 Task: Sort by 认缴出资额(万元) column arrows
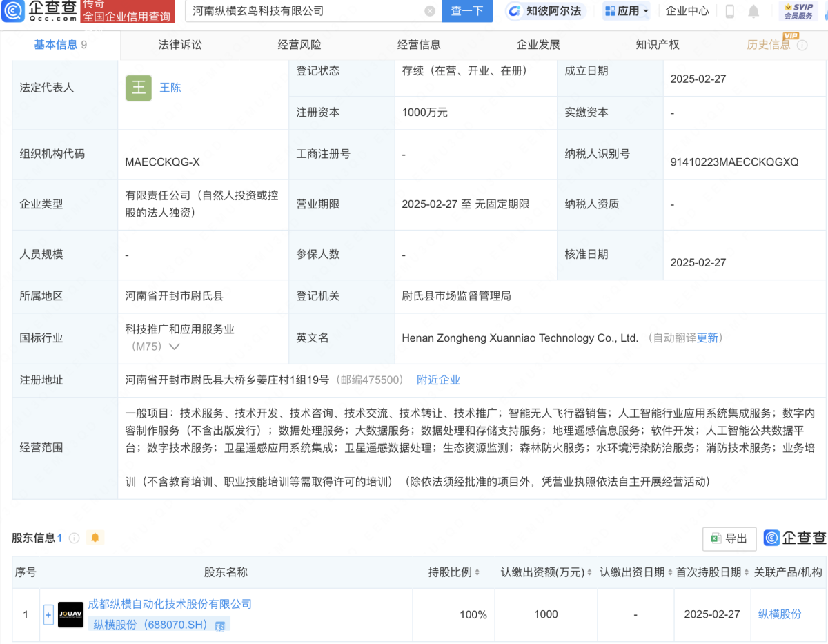pos(590,572)
